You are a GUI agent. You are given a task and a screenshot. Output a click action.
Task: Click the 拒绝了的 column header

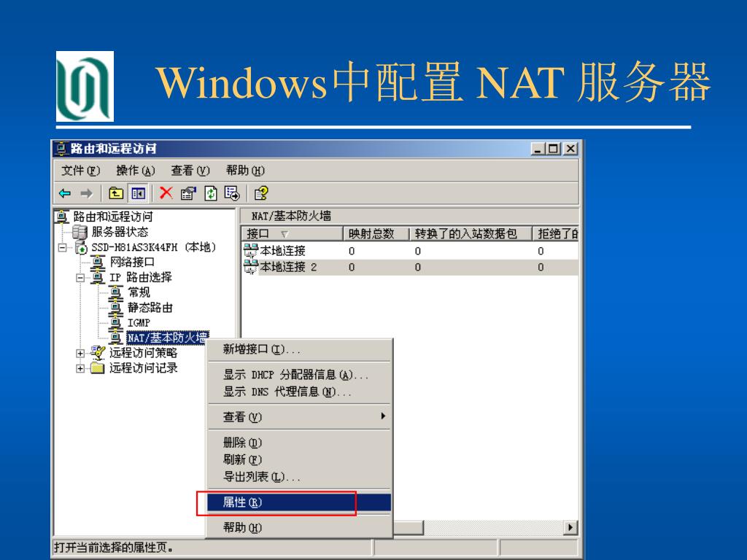click(555, 234)
